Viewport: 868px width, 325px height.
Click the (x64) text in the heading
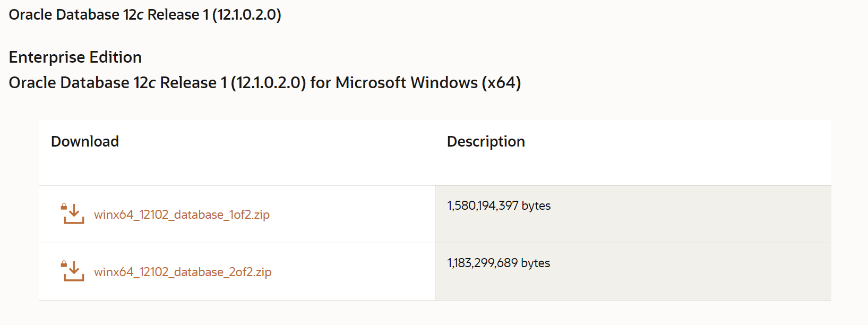(x=501, y=83)
